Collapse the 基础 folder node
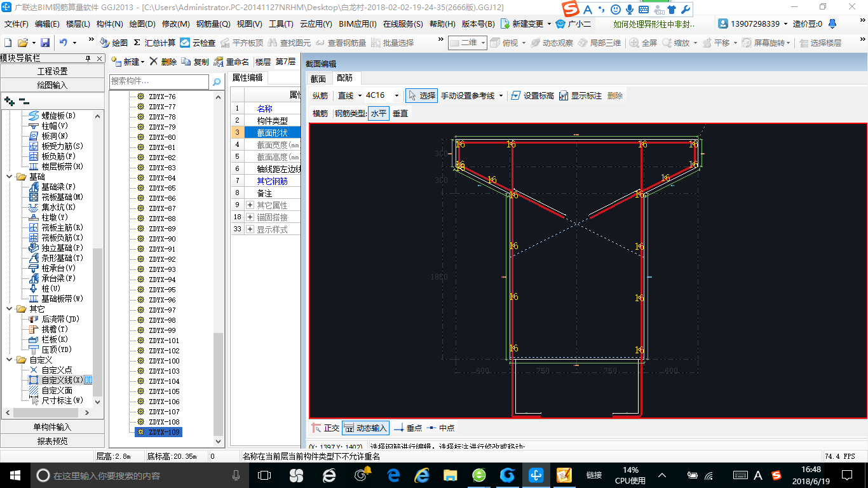This screenshot has width=868, height=488. [10, 177]
